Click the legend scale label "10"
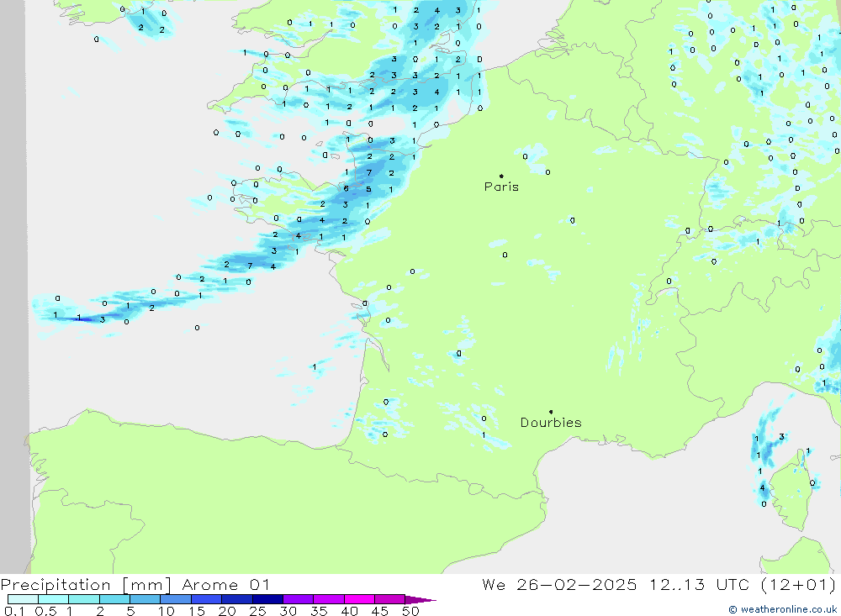The width and height of the screenshot is (841, 616). coord(167,611)
